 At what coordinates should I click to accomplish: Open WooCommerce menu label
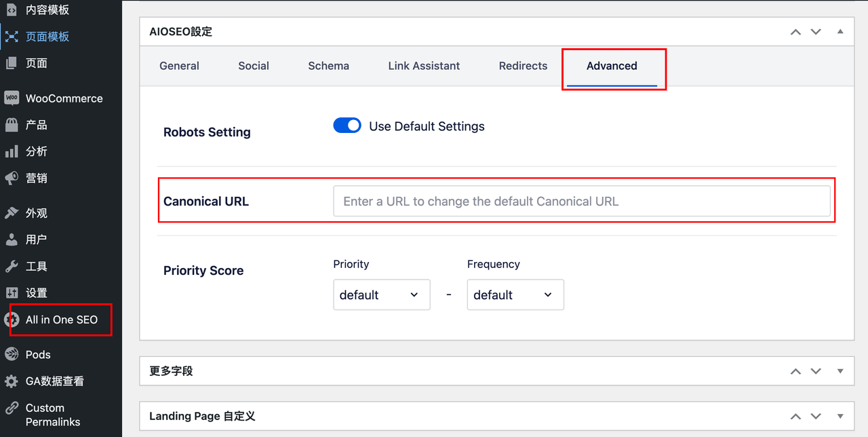(64, 98)
